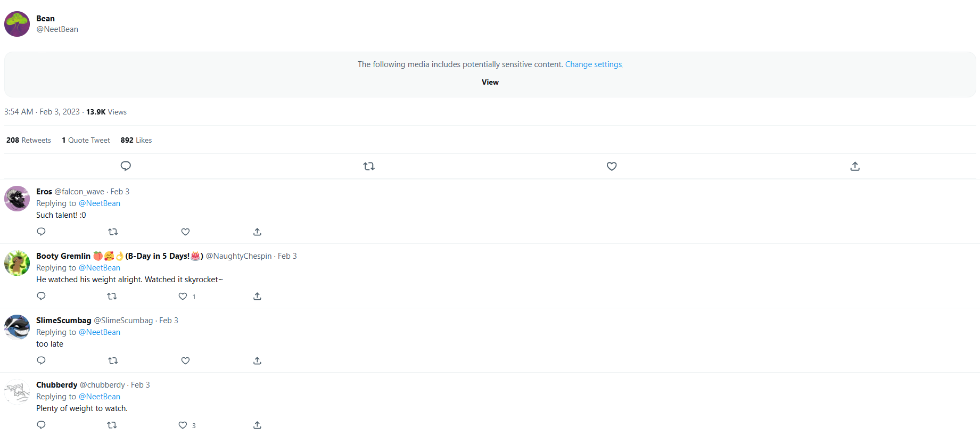Like the main tweet by Bean

coord(612,166)
